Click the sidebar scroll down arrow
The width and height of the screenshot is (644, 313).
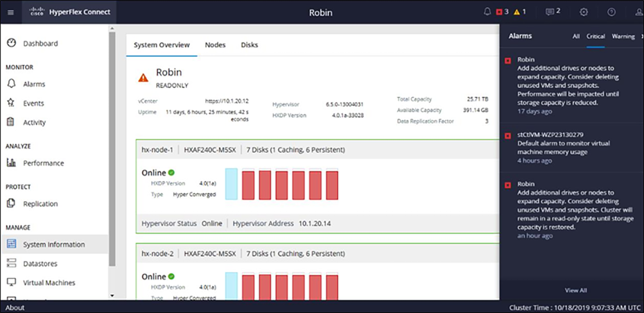point(112,296)
